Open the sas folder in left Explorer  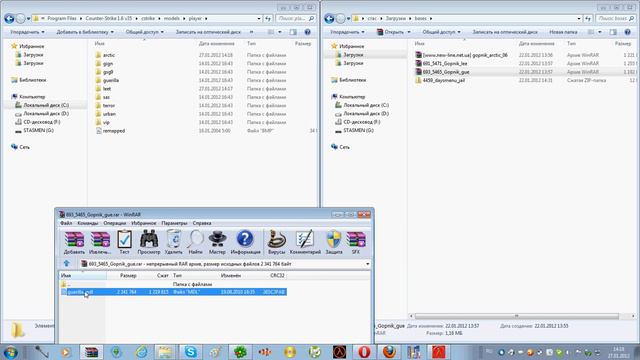(x=106, y=97)
